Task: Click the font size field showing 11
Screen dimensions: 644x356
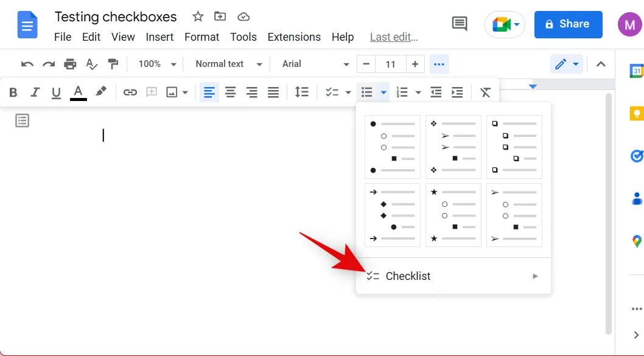Action: 390,64
